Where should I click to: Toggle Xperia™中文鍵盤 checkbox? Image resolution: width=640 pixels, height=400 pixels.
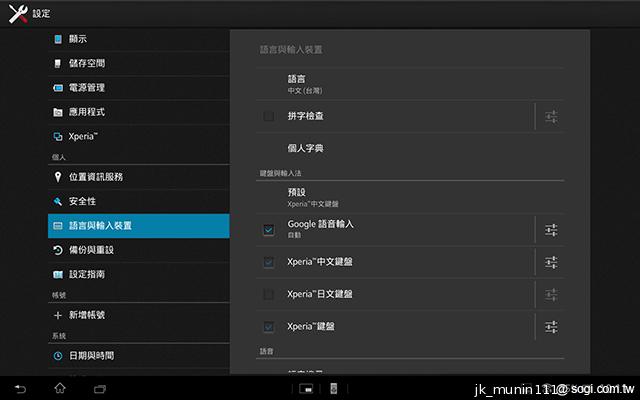pyautogui.click(x=269, y=262)
